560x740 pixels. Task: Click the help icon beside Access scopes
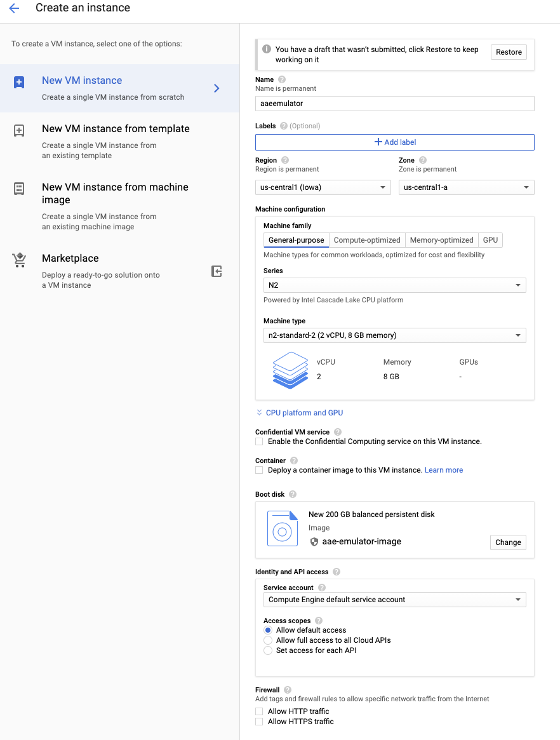[319, 621]
